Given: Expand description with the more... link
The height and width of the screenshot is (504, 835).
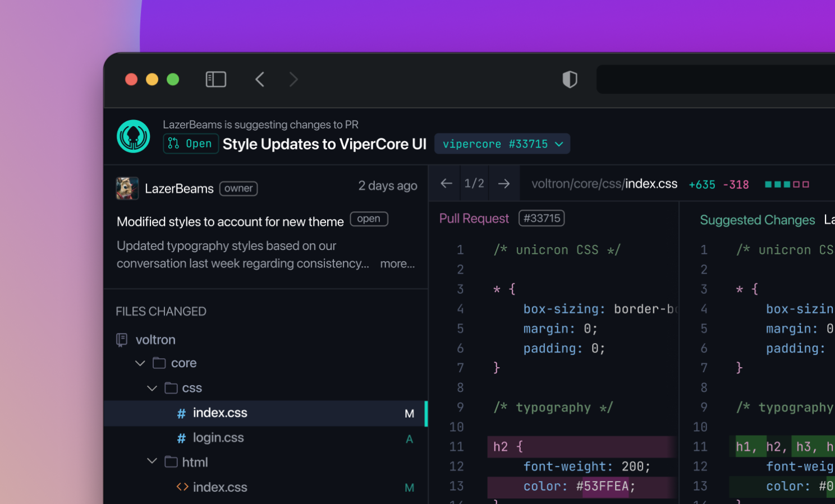Looking at the screenshot, I should point(397,263).
